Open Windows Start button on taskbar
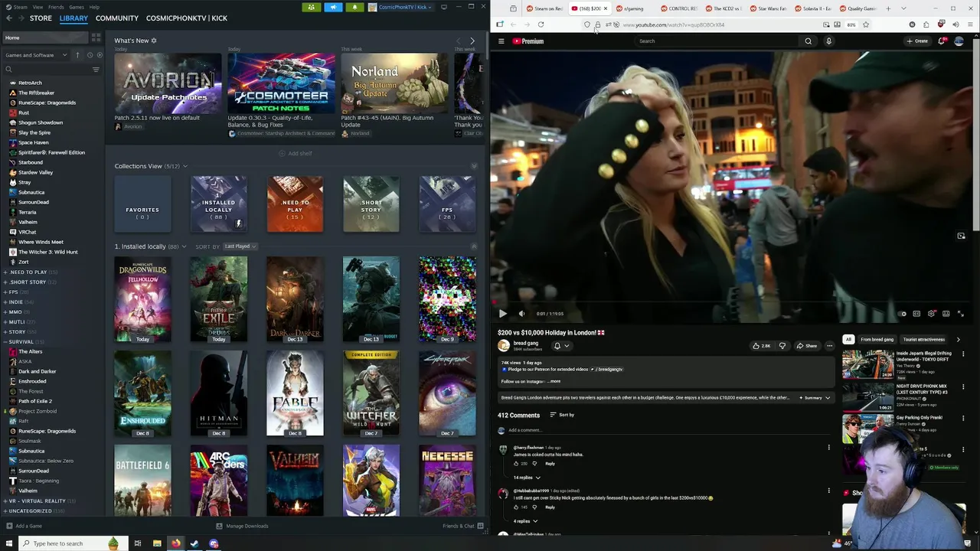 tap(9, 543)
